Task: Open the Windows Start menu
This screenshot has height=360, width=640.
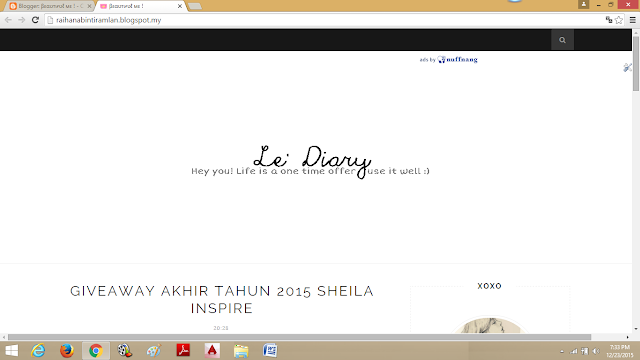Action: [12, 351]
